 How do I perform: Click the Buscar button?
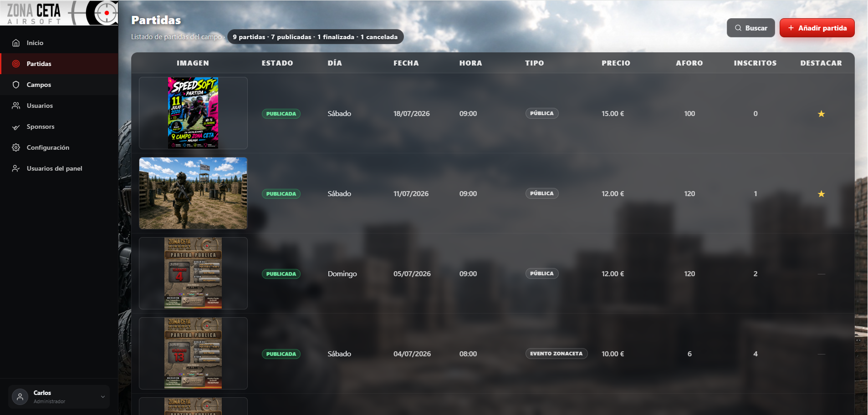tap(751, 28)
